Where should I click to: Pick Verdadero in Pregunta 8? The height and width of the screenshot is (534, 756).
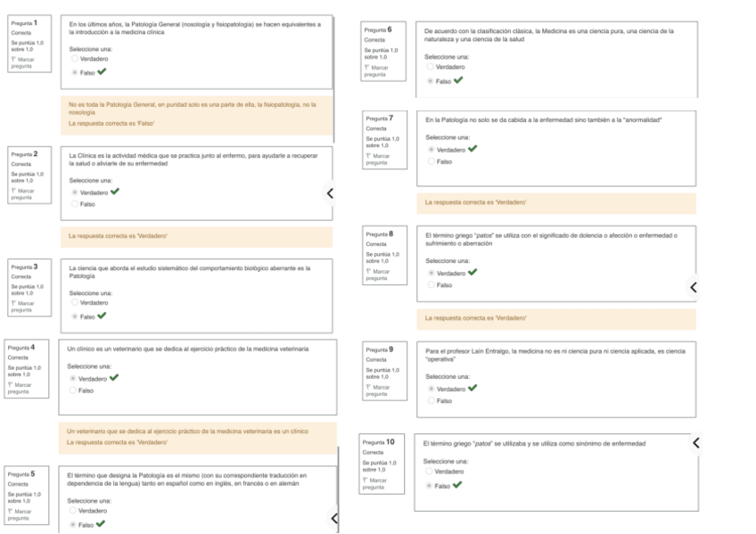tap(431, 274)
